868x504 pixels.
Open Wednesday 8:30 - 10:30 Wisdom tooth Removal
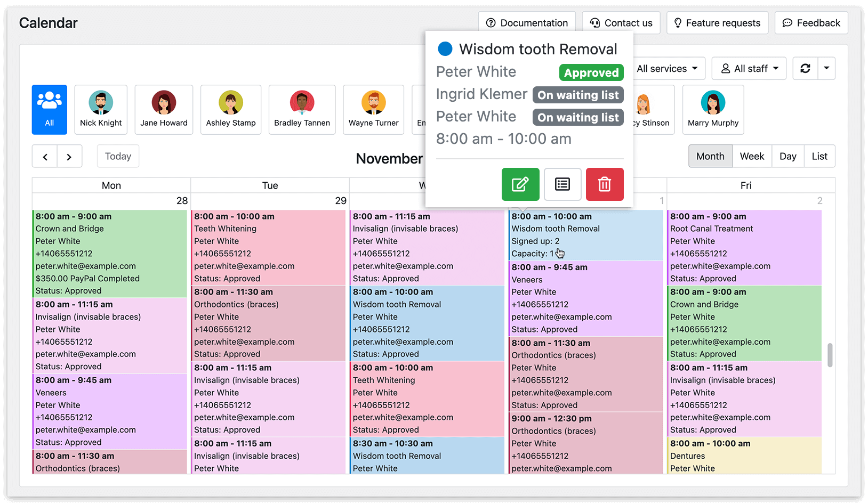click(427, 456)
